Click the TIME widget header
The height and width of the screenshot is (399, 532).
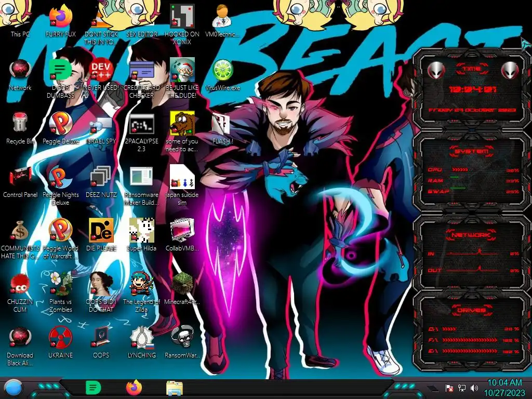(472, 69)
